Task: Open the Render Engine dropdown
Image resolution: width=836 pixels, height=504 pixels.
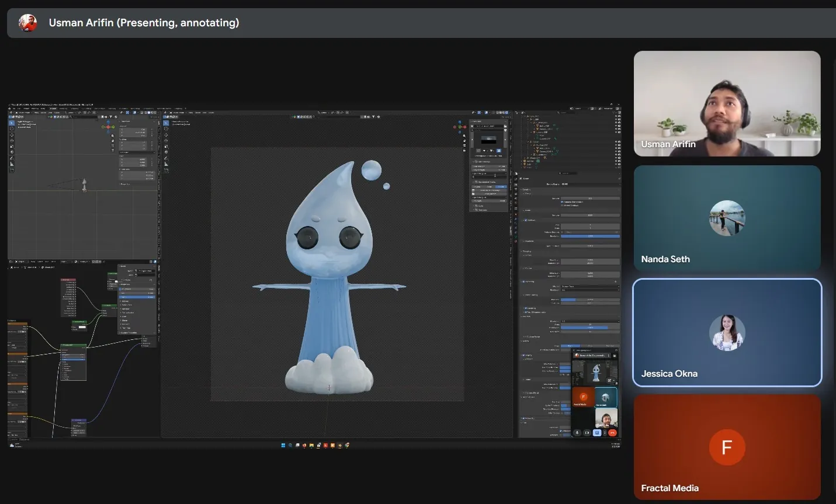Action: click(x=589, y=185)
